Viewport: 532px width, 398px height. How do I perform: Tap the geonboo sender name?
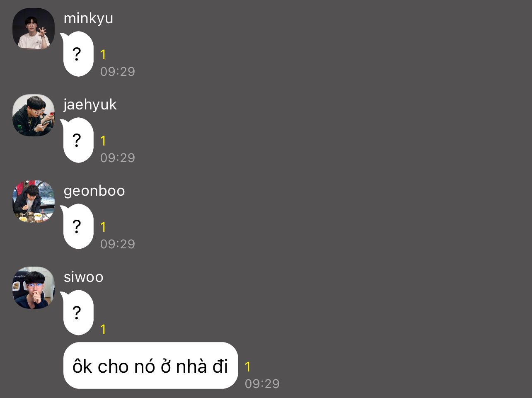94,191
